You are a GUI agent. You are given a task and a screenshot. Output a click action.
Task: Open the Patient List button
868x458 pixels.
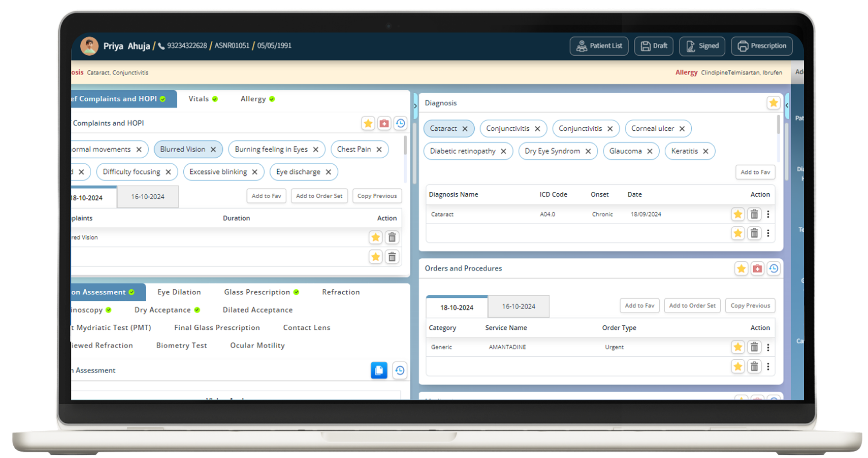point(599,46)
